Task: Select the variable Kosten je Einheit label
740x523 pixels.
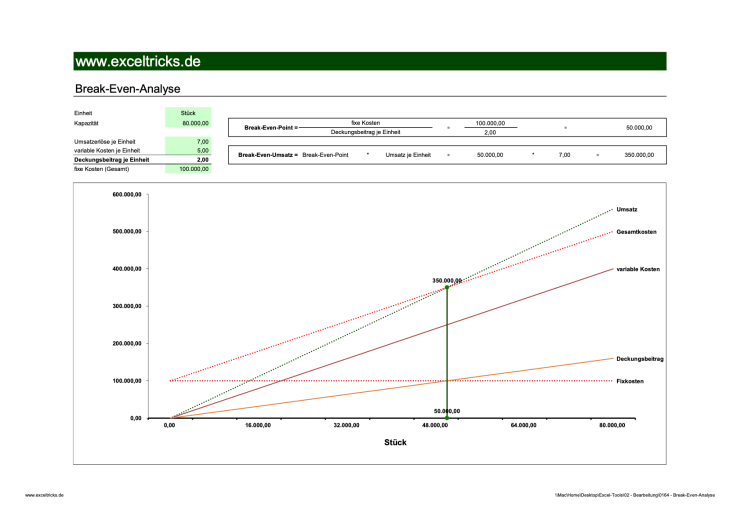Action: [x=107, y=151]
